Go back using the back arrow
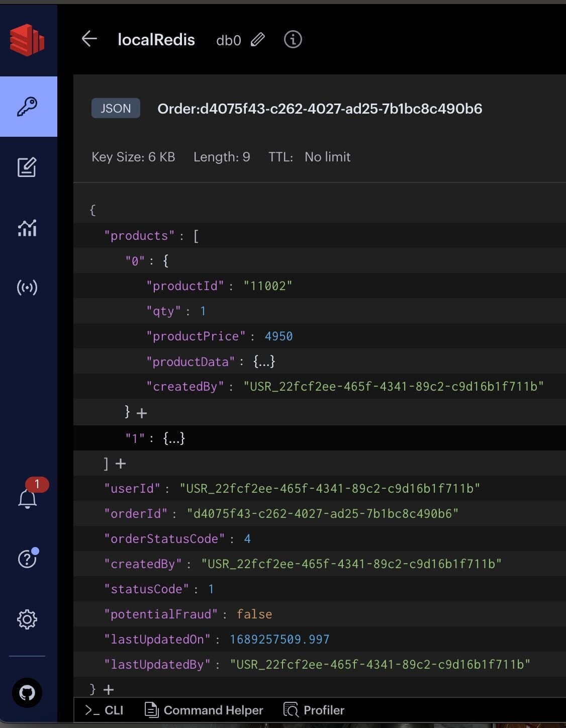 (x=88, y=38)
